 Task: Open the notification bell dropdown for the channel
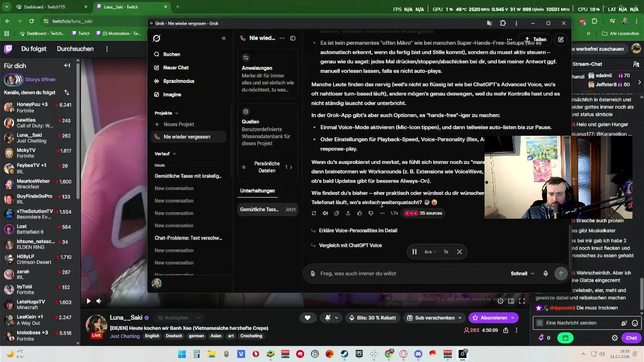331,318
